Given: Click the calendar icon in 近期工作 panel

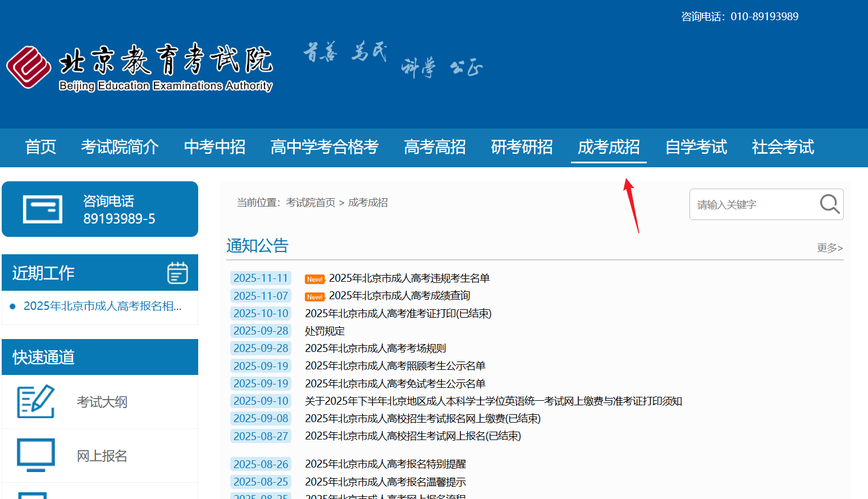Looking at the screenshot, I should click(x=177, y=273).
